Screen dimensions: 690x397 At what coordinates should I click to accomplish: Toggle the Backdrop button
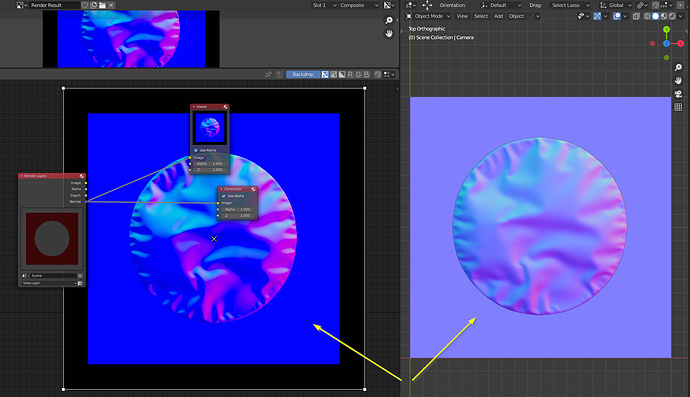pyautogui.click(x=303, y=74)
